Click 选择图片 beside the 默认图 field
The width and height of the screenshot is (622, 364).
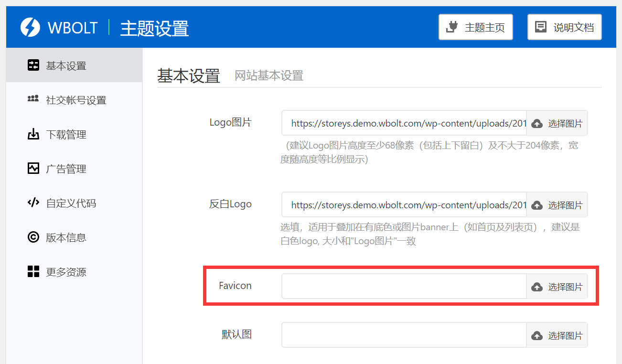point(557,334)
